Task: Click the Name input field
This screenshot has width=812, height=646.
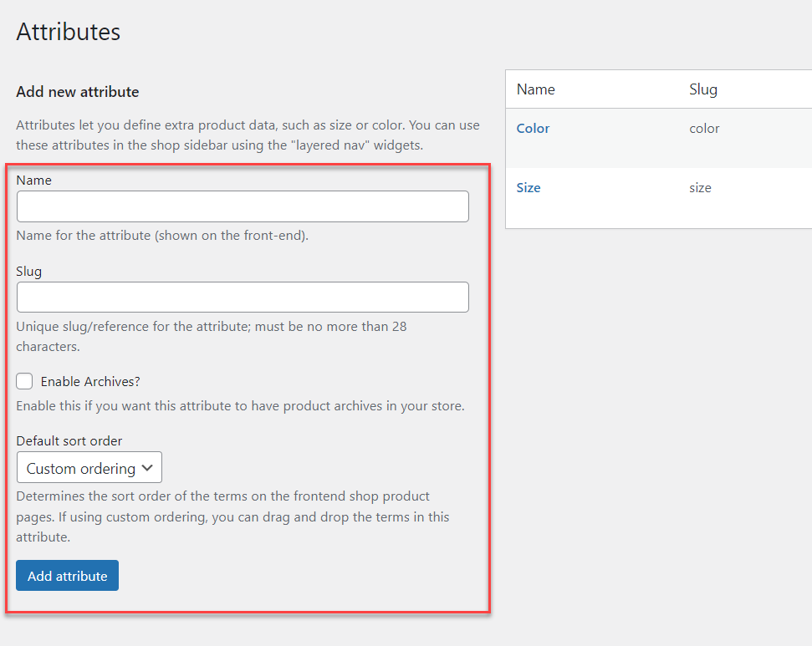Action: [243, 206]
